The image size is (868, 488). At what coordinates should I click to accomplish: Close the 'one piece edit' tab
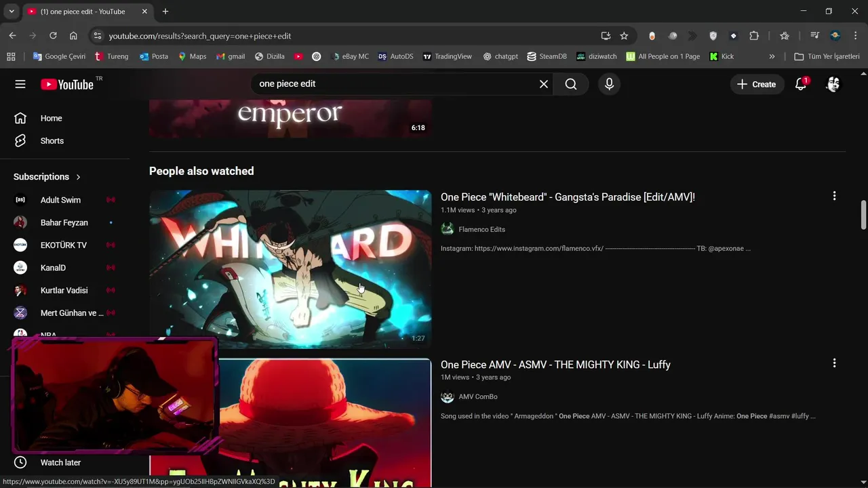pos(144,12)
